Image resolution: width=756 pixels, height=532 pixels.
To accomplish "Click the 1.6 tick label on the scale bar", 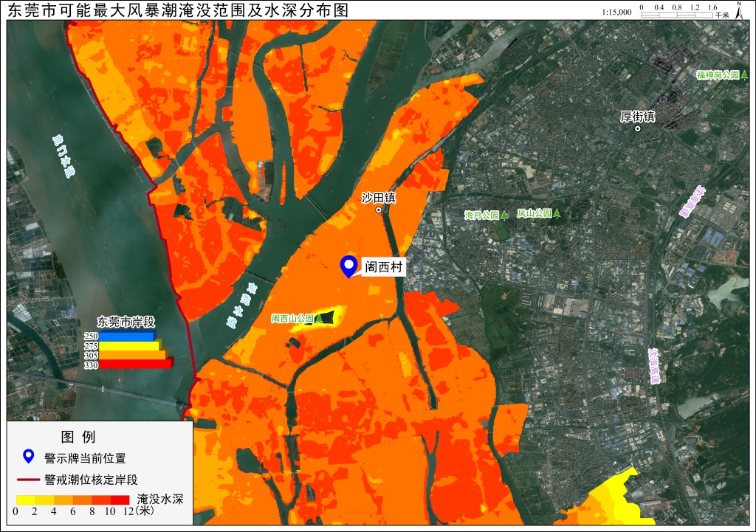I will coord(712,7).
